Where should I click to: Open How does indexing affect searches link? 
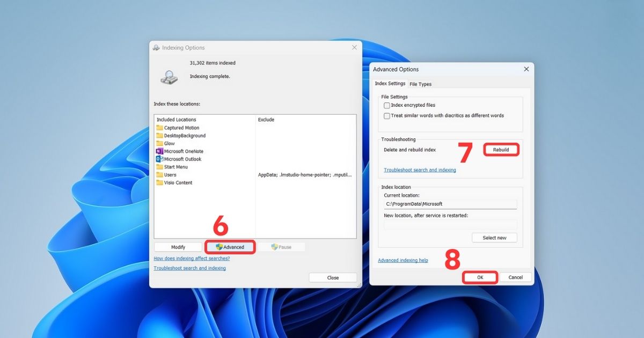coord(191,258)
